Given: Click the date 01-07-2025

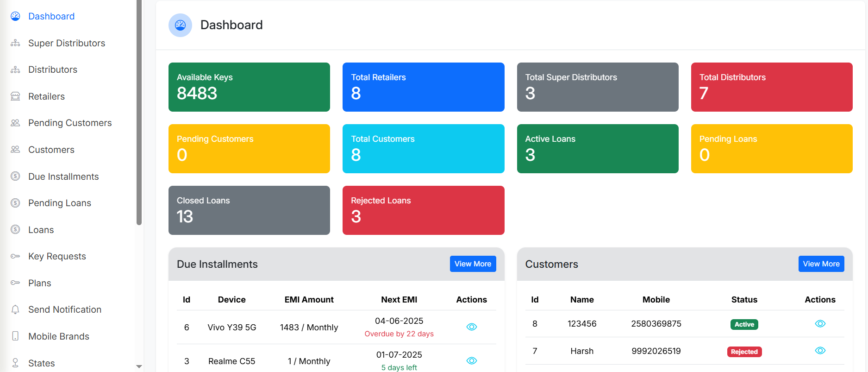Looking at the screenshot, I should pos(399,355).
